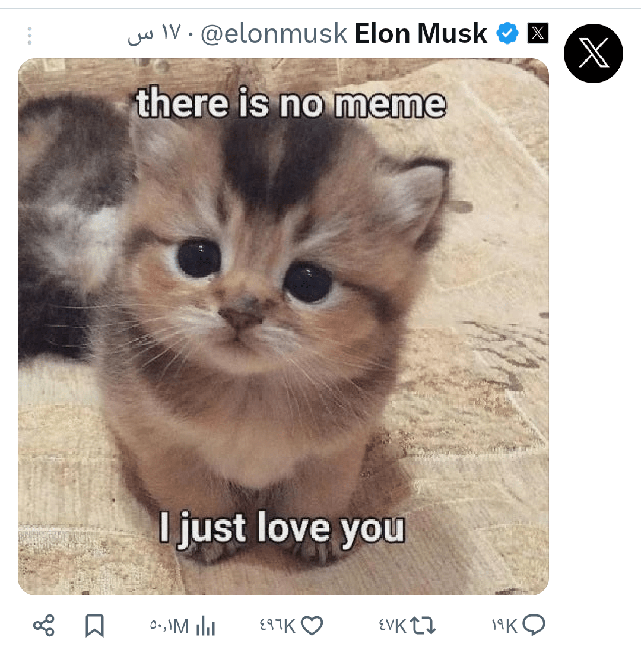Select the small X icon beside the name
The image size is (641, 672).
(538, 33)
